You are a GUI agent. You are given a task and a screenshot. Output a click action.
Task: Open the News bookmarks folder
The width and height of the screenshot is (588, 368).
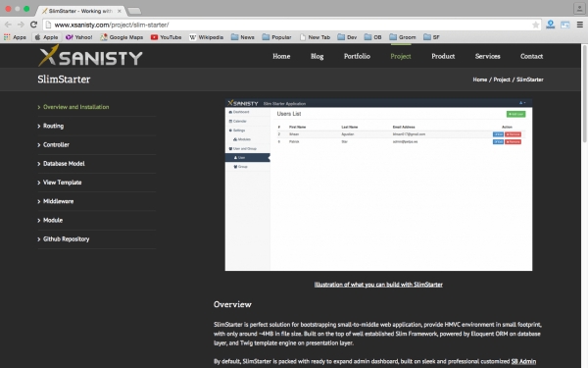tap(243, 37)
